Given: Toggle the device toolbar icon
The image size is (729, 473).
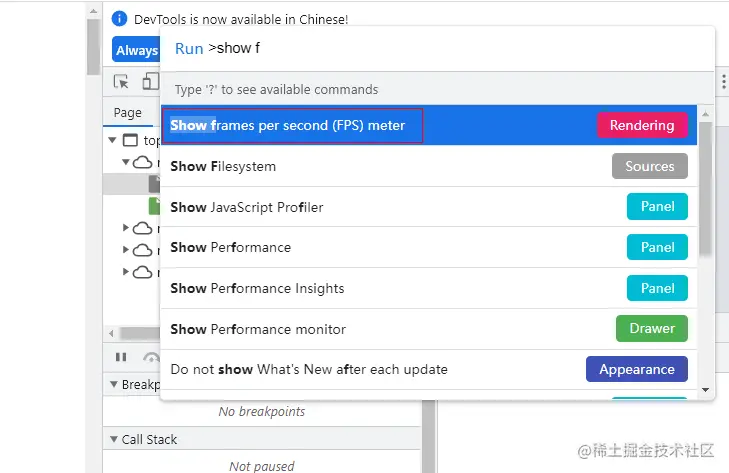Looking at the screenshot, I should pos(150,81).
